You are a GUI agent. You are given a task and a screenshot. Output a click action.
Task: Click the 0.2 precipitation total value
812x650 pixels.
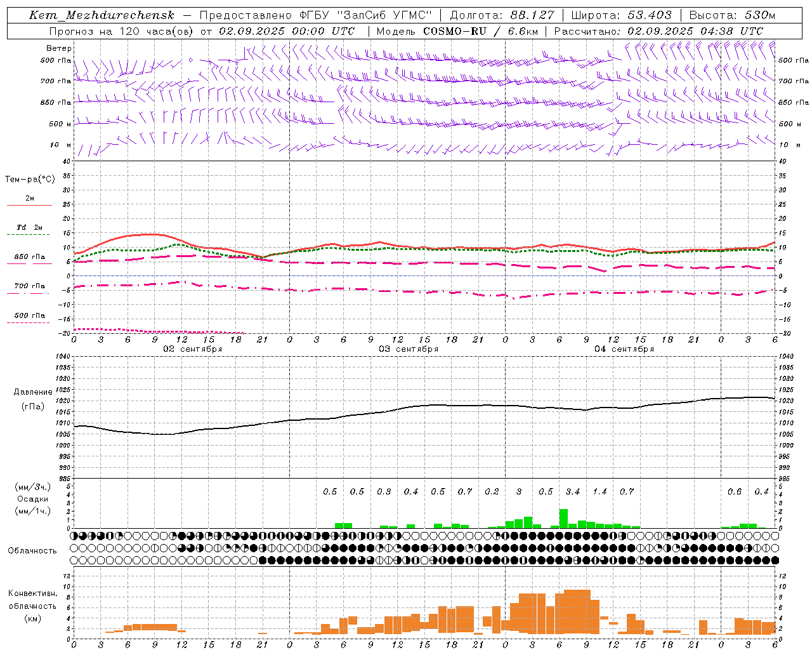click(x=492, y=492)
